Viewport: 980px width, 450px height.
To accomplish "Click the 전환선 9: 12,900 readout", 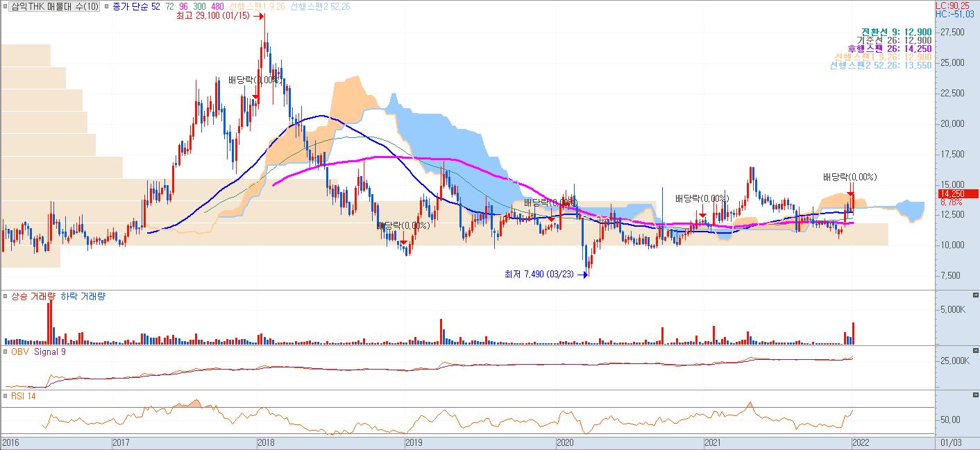I will click(897, 32).
